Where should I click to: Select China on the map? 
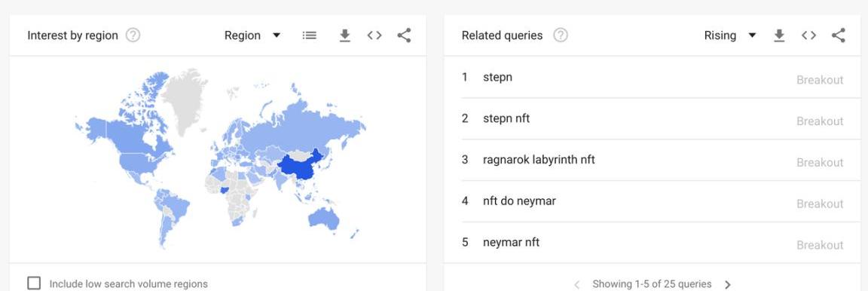point(299,169)
